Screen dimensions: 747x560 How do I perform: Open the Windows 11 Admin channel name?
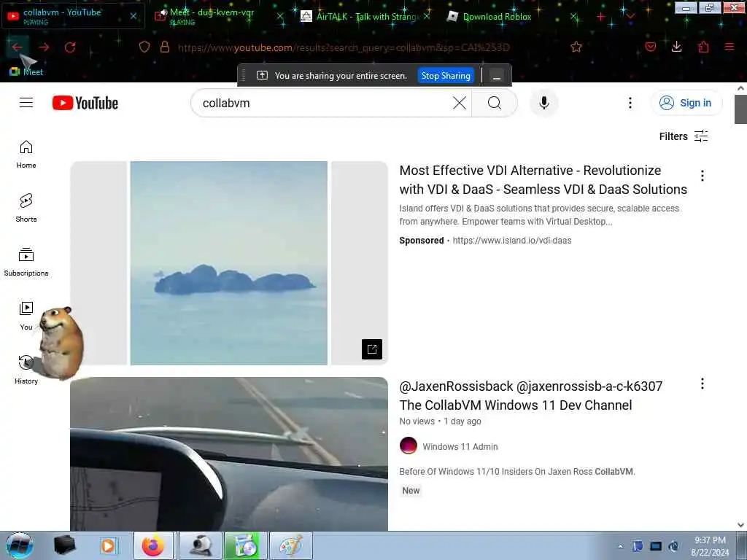[460, 447]
